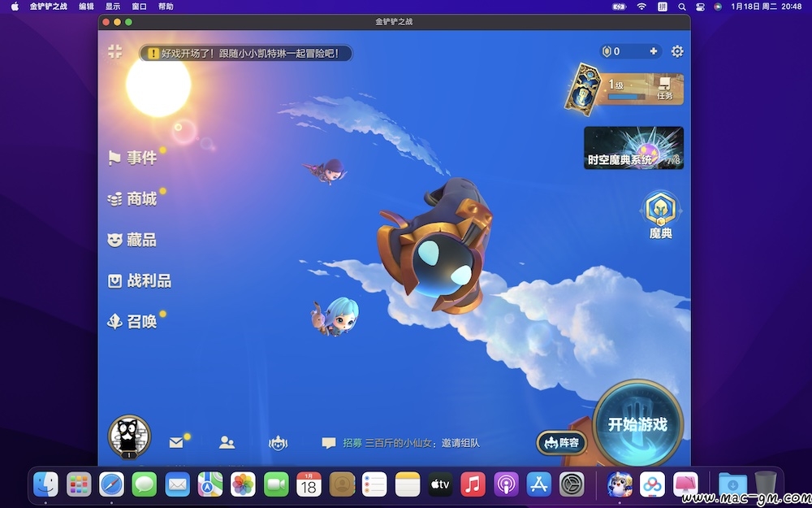Image resolution: width=812 pixels, height=508 pixels.
Task: Open Podcasts from the Dock
Action: click(x=506, y=484)
